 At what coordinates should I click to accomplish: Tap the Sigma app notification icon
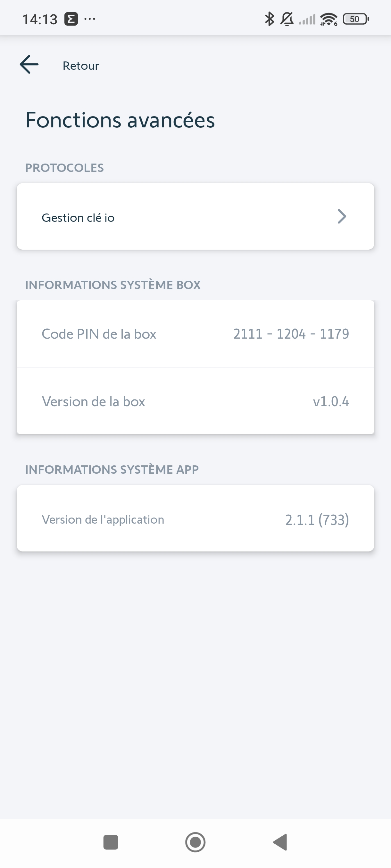[71, 19]
